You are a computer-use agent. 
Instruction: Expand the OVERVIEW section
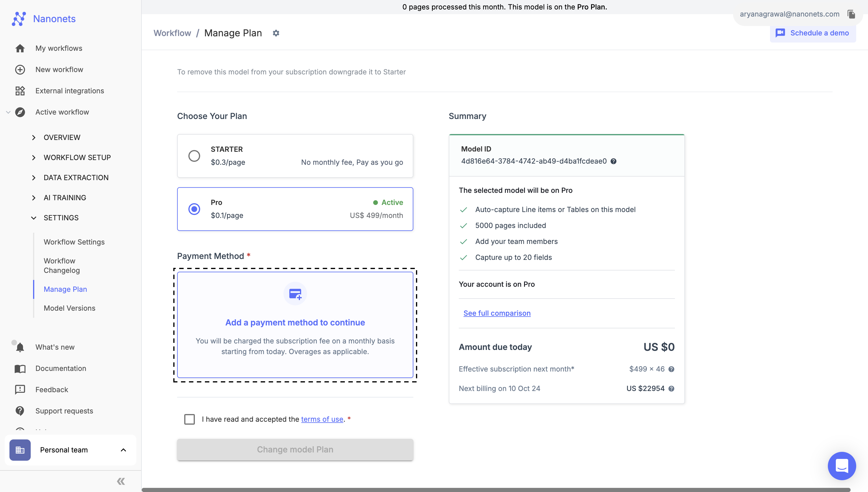34,138
